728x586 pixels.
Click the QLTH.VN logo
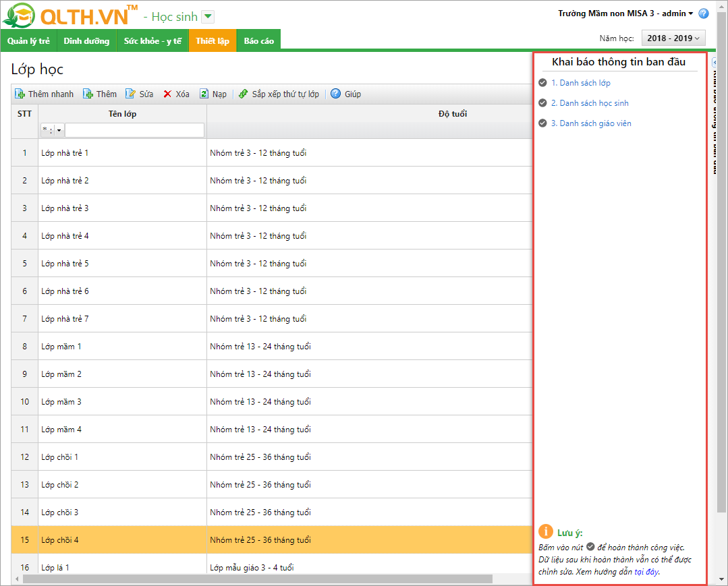[x=69, y=16]
